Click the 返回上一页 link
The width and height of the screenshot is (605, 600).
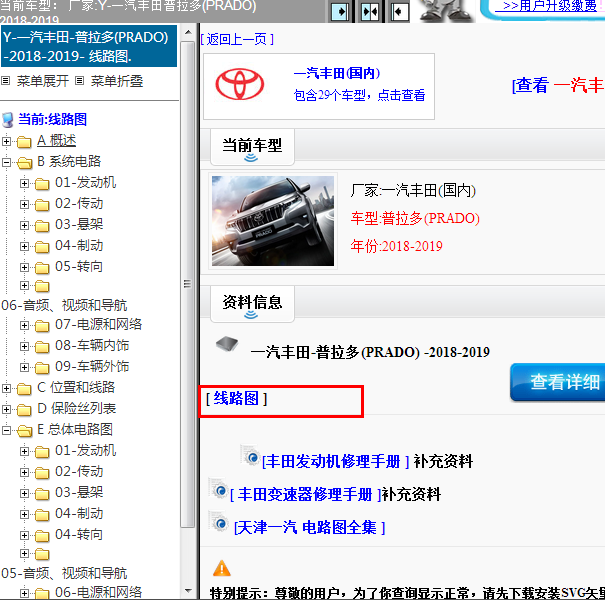(x=237, y=39)
